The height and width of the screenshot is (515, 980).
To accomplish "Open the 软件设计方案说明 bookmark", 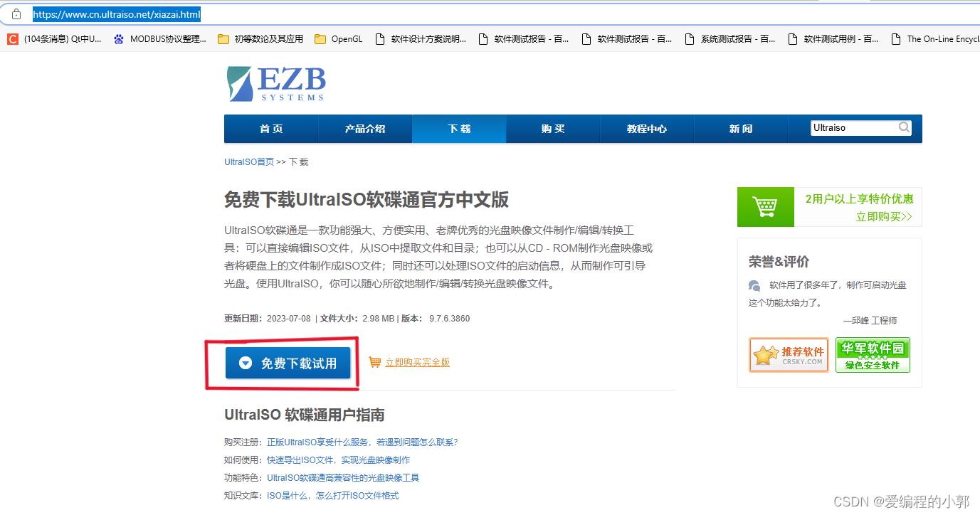I will (421, 39).
